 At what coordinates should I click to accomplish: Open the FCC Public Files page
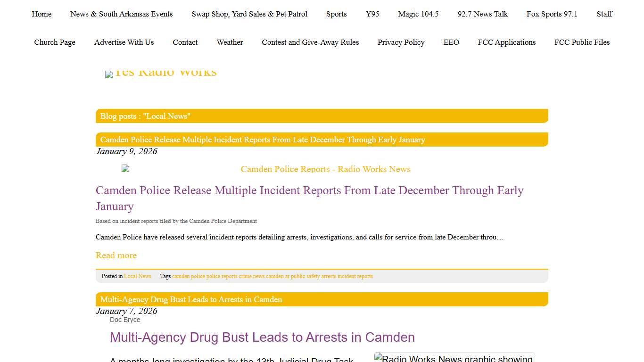point(582,42)
